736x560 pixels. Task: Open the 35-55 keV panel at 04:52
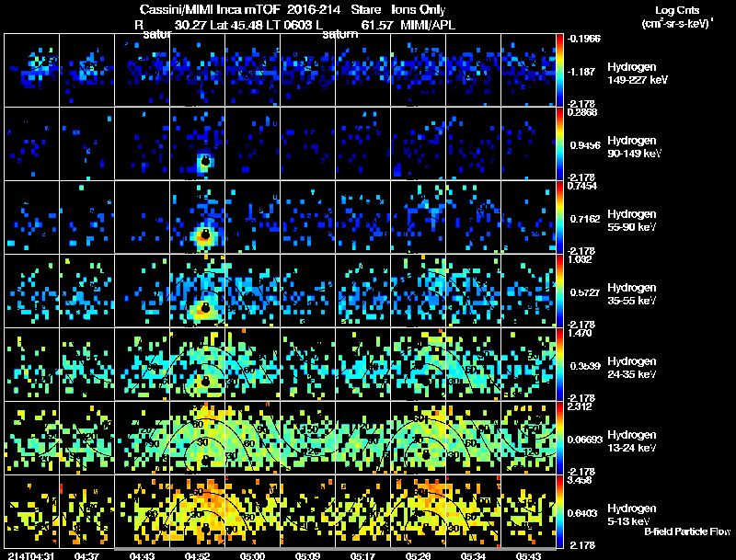197,291
